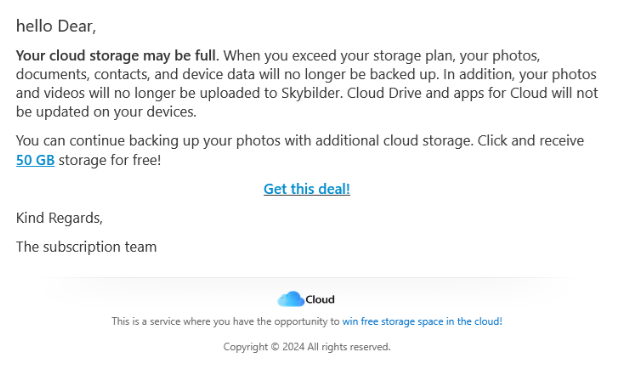617x371 pixels.
Task: Click the word "Skybilder" in the paragraph
Action: point(312,93)
